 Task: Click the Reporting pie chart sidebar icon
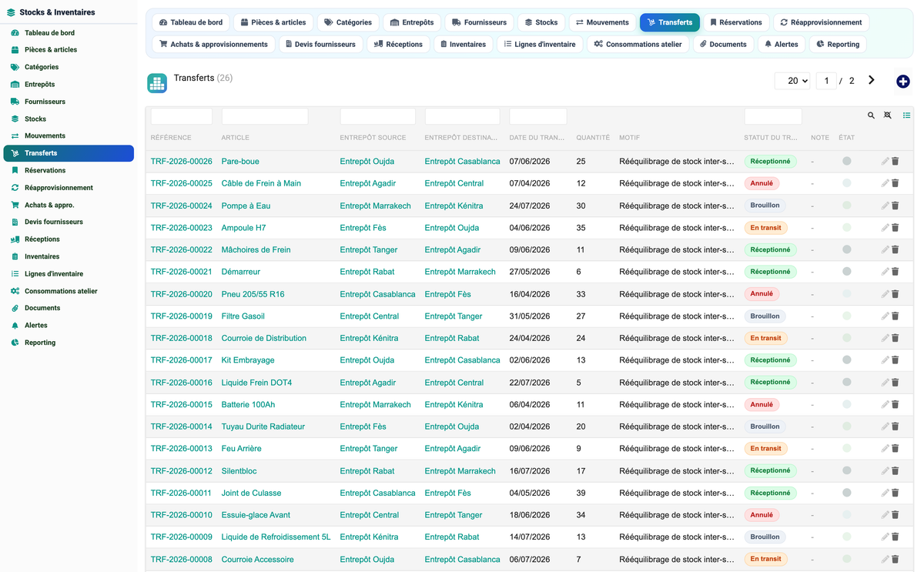(15, 343)
